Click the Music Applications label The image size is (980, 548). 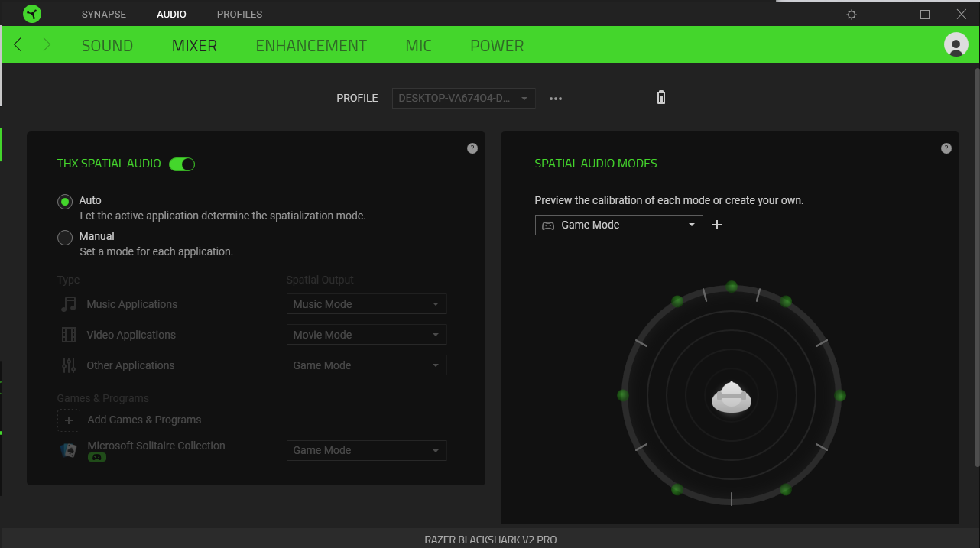pos(132,304)
